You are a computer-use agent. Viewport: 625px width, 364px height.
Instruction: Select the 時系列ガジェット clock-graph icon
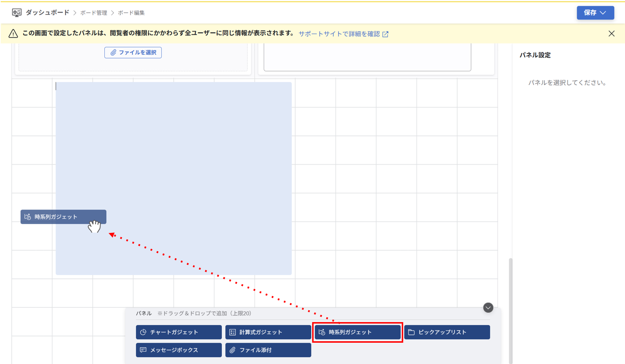coord(322,332)
